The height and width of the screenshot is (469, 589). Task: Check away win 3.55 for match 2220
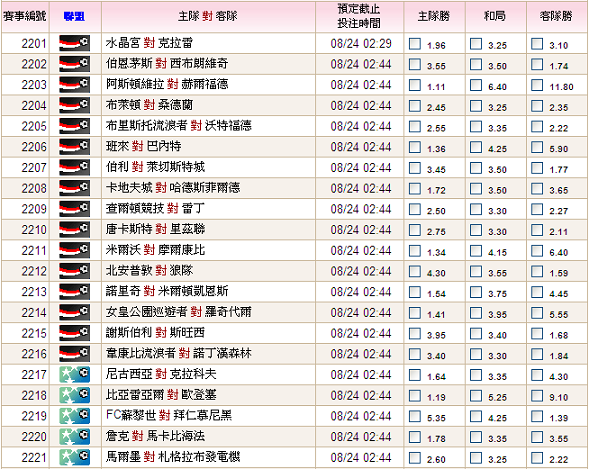[x=537, y=437]
